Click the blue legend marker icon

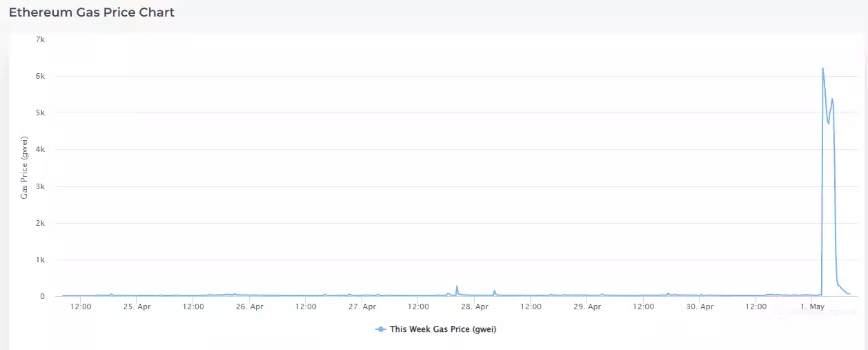[x=380, y=329]
